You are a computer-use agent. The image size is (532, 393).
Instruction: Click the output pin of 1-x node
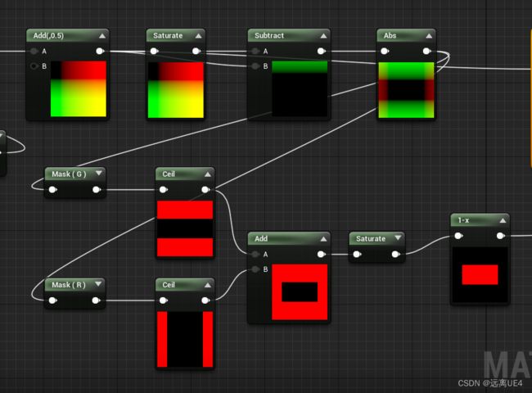click(501, 236)
